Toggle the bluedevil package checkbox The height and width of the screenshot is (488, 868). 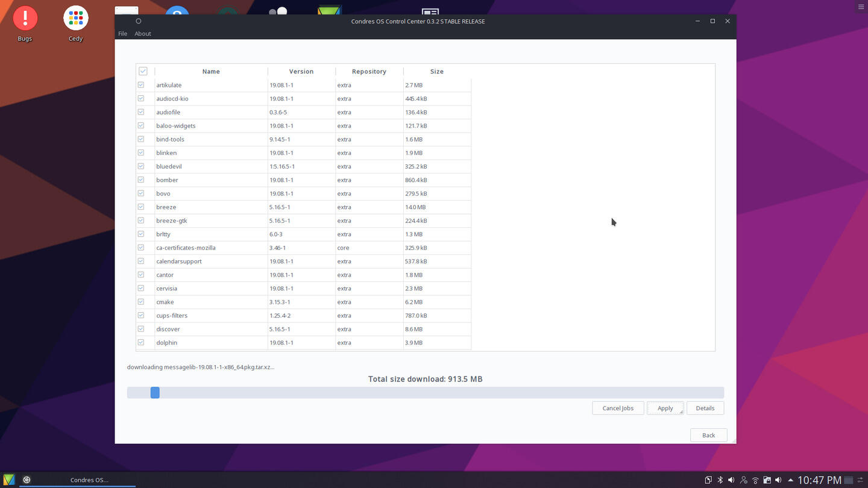[x=141, y=166]
